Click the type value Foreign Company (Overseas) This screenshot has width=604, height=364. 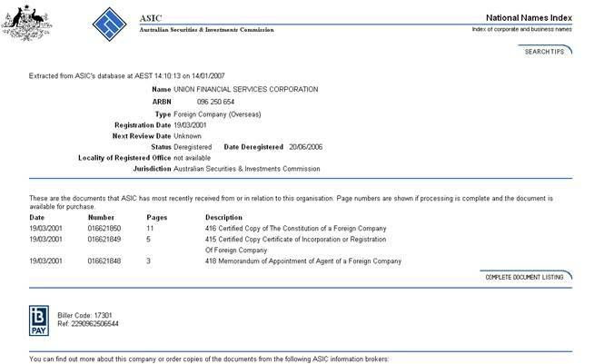217,114
